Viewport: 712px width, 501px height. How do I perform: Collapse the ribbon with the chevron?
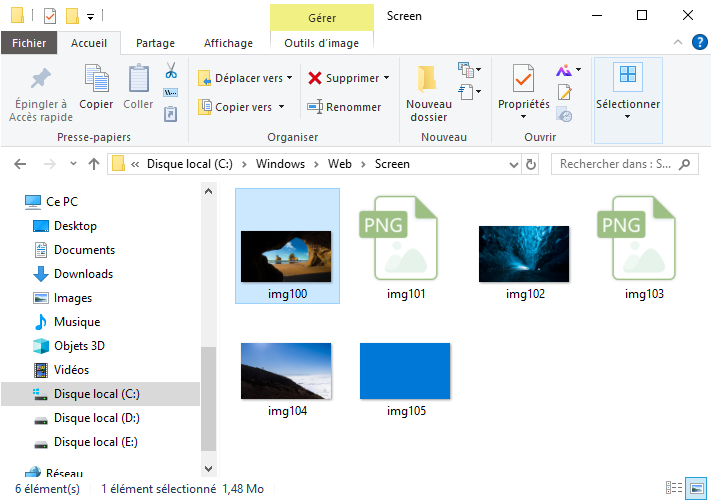click(x=677, y=43)
